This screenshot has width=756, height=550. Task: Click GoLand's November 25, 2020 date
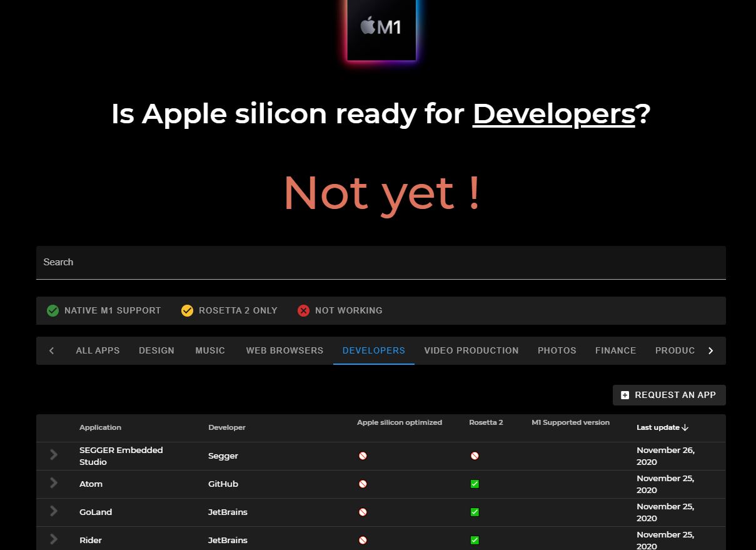(665, 512)
